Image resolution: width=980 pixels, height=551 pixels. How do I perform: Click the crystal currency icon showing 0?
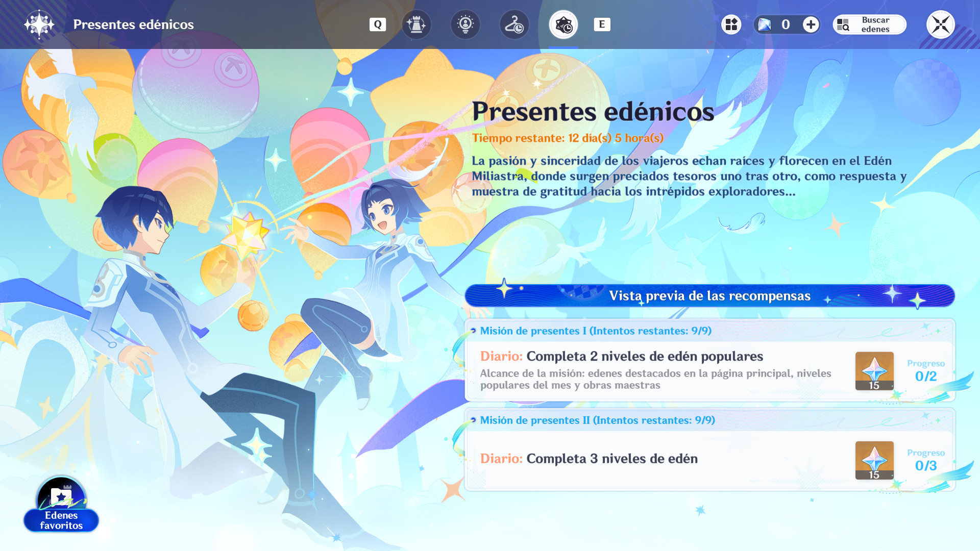coord(765,24)
